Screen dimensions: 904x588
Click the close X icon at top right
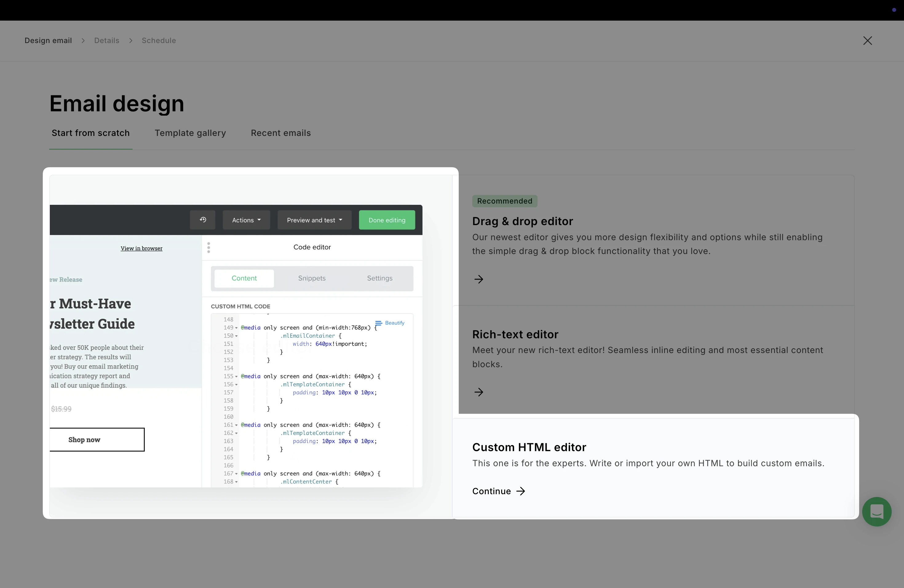coord(867,41)
